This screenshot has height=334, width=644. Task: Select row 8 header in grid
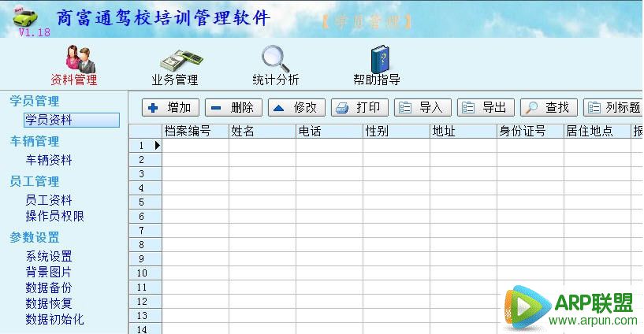145,245
